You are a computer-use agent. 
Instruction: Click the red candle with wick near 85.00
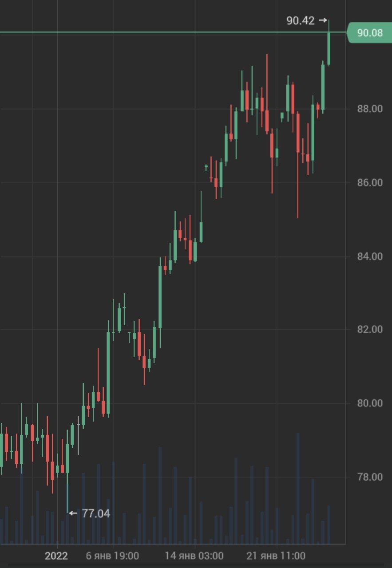coord(298,133)
